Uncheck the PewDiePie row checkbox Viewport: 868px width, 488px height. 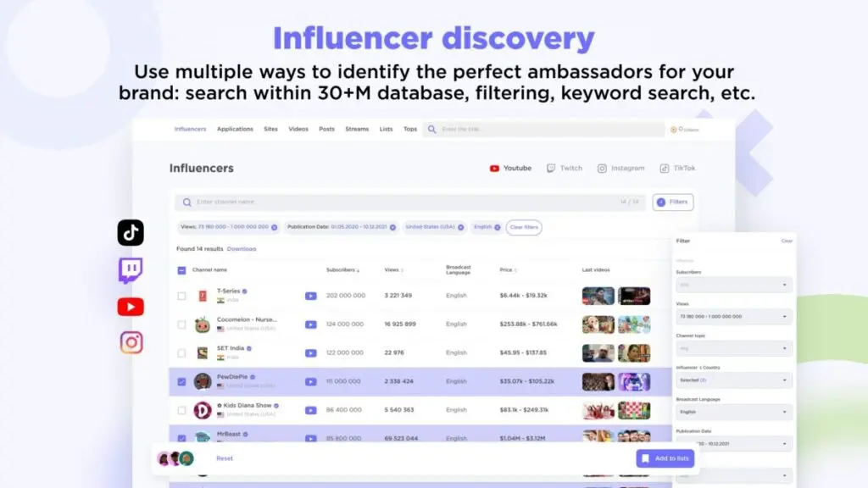181,381
